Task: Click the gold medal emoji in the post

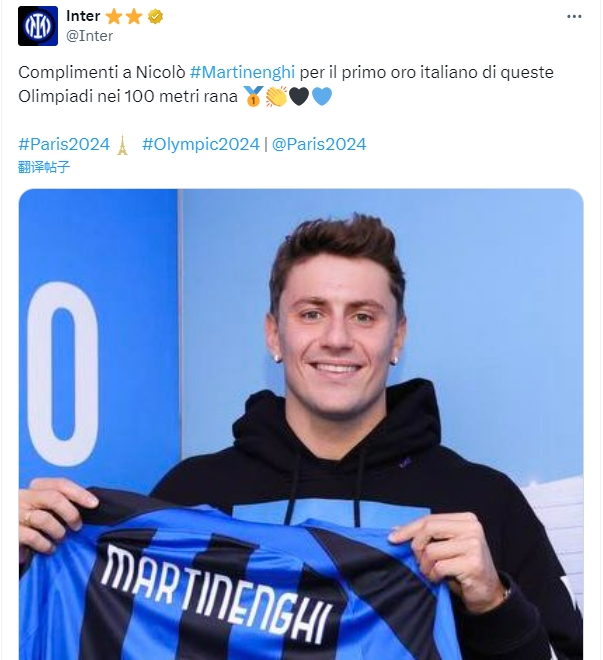Action: [253, 96]
